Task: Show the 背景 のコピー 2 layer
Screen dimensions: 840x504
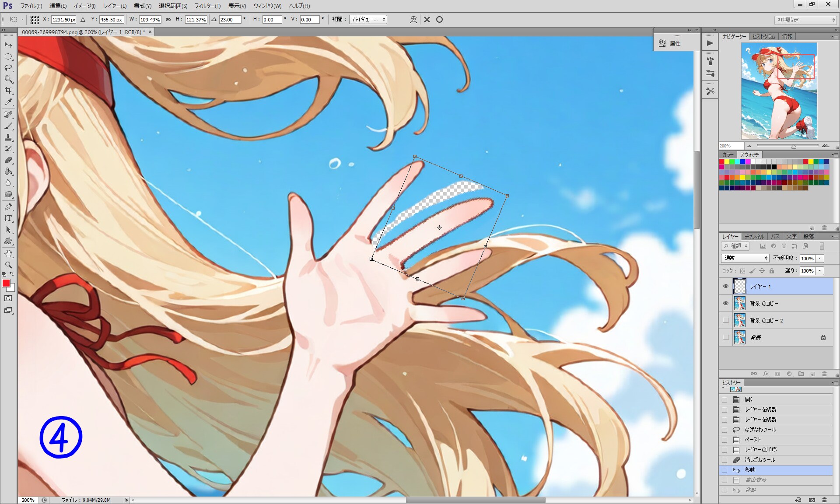Action: tap(726, 320)
